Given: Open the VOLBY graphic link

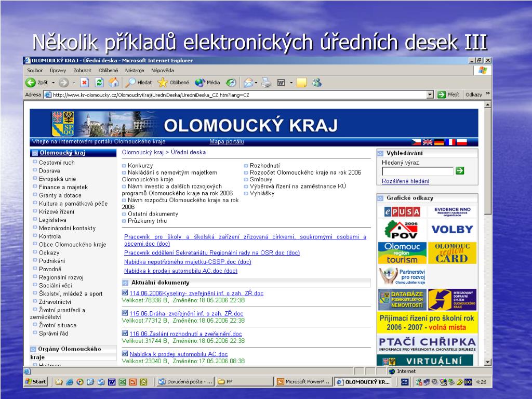Looking at the screenshot, I should pos(453,229).
